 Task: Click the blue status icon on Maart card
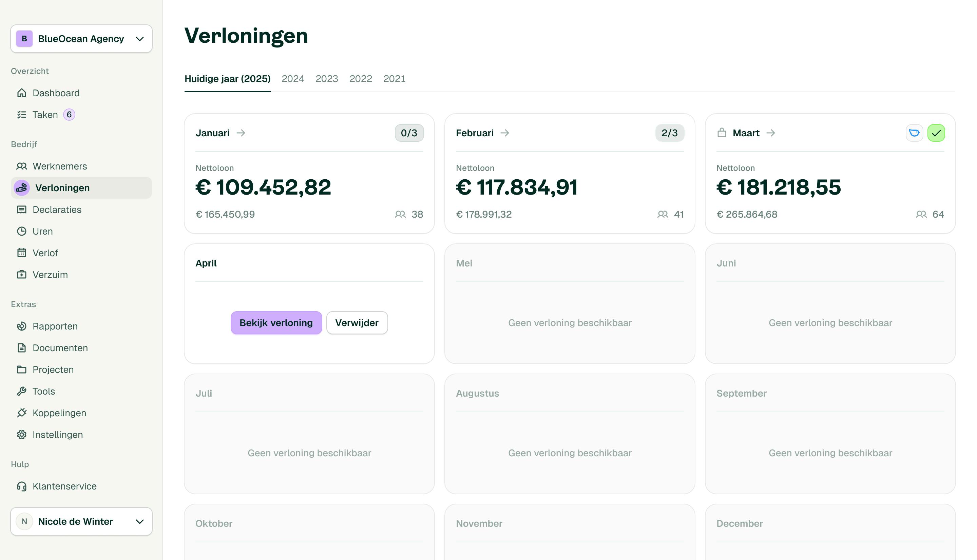point(914,133)
